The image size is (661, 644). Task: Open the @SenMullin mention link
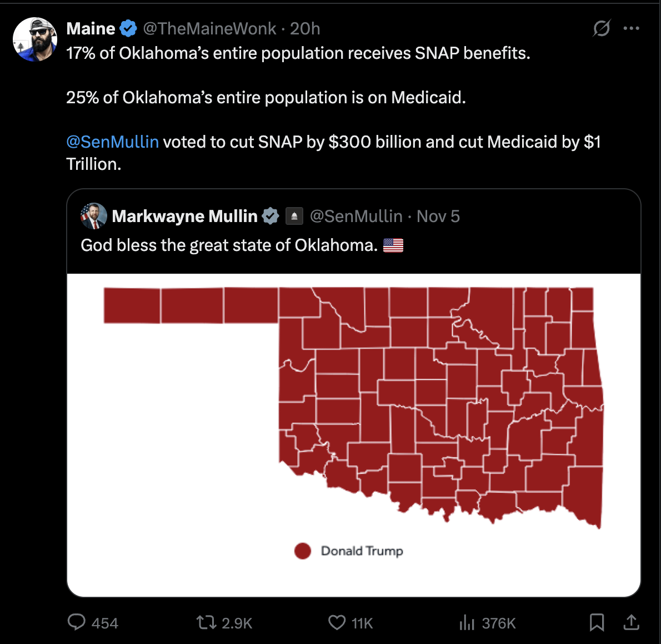click(x=113, y=142)
